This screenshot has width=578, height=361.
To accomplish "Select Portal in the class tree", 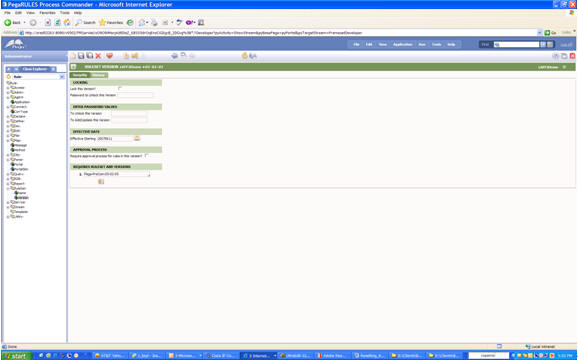I will click(x=18, y=164).
